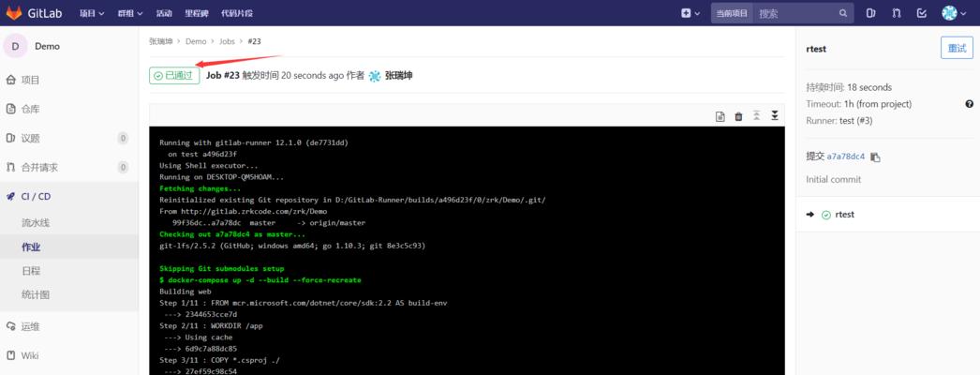Expand the 项目 dropdown in navbar
Screen dimensions: 980x375
coord(91,13)
